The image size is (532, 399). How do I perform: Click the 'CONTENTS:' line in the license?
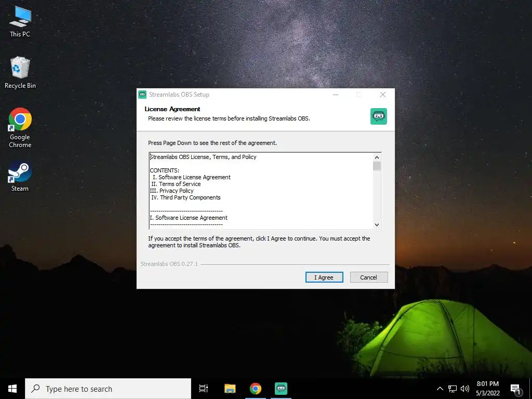tap(165, 170)
